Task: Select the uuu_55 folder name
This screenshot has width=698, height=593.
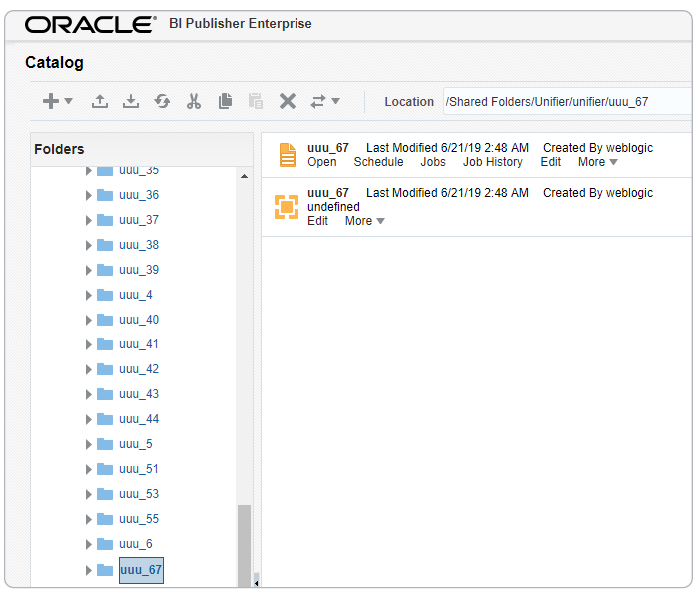Action: point(139,519)
